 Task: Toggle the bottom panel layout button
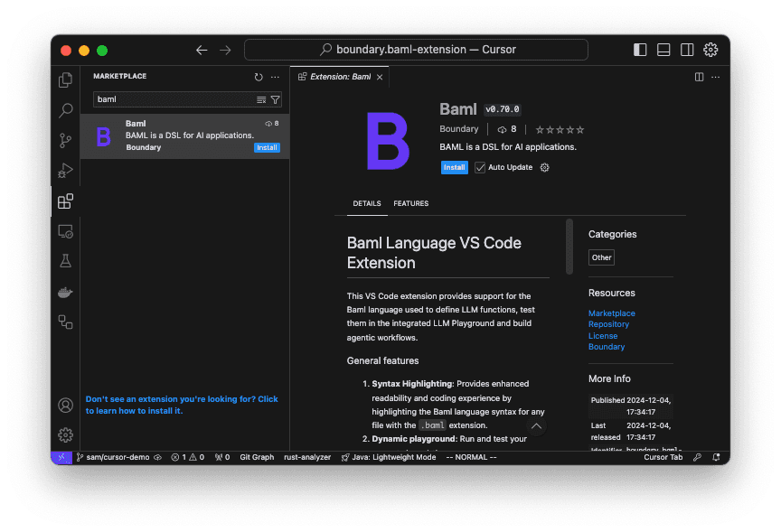pyautogui.click(x=663, y=50)
